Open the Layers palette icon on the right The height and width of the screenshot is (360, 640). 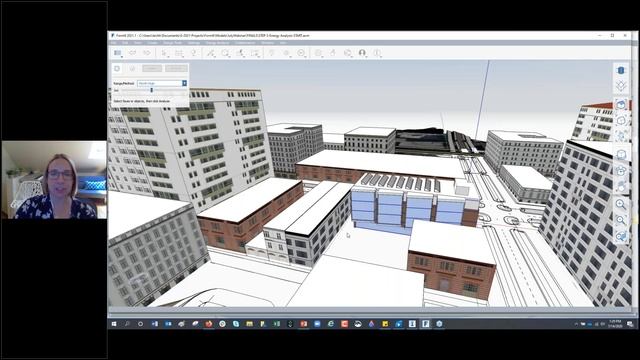click(x=621, y=86)
